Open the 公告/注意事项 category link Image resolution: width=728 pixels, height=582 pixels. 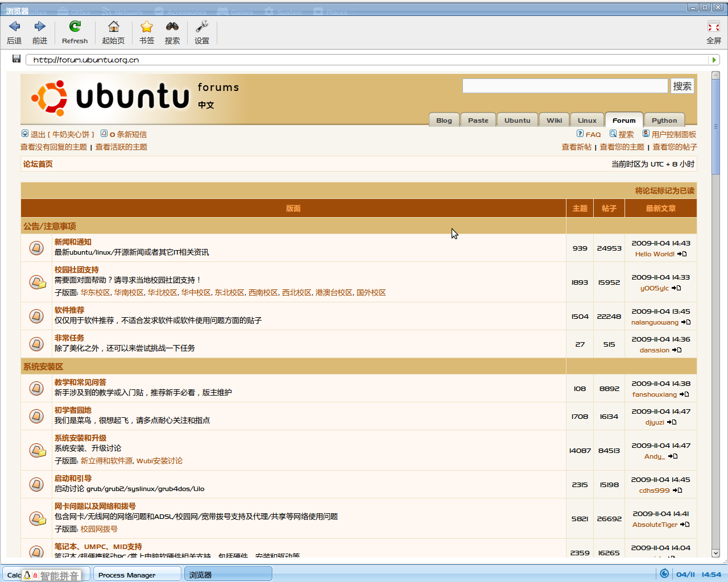click(49, 226)
